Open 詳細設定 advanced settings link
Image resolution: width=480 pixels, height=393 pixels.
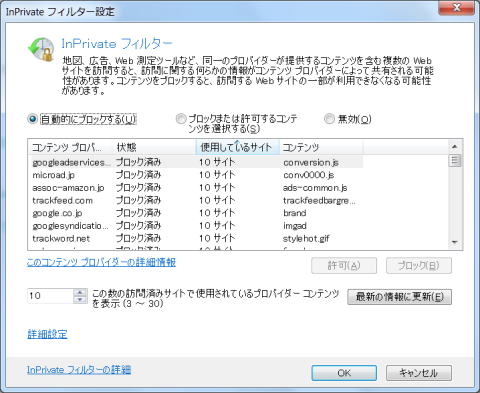[x=47, y=334]
